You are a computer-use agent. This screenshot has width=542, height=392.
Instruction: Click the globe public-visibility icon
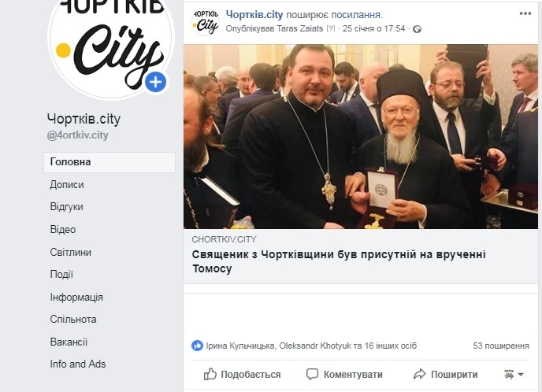coord(418,29)
